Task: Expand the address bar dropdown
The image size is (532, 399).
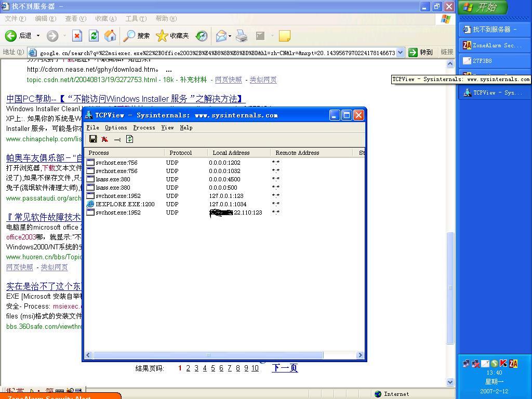Action: coord(401,52)
